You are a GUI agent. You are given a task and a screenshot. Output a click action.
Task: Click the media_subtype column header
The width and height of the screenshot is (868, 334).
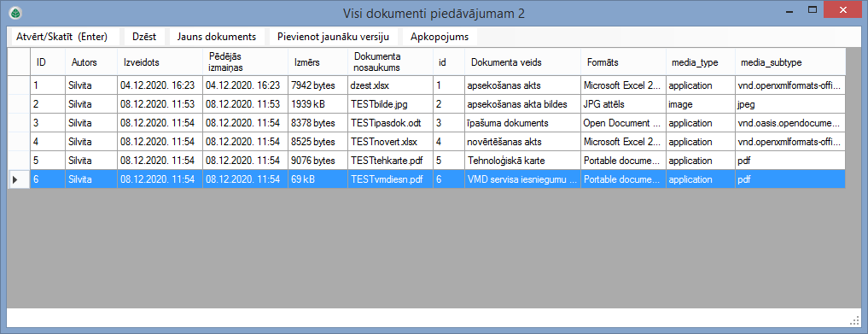[x=790, y=62]
